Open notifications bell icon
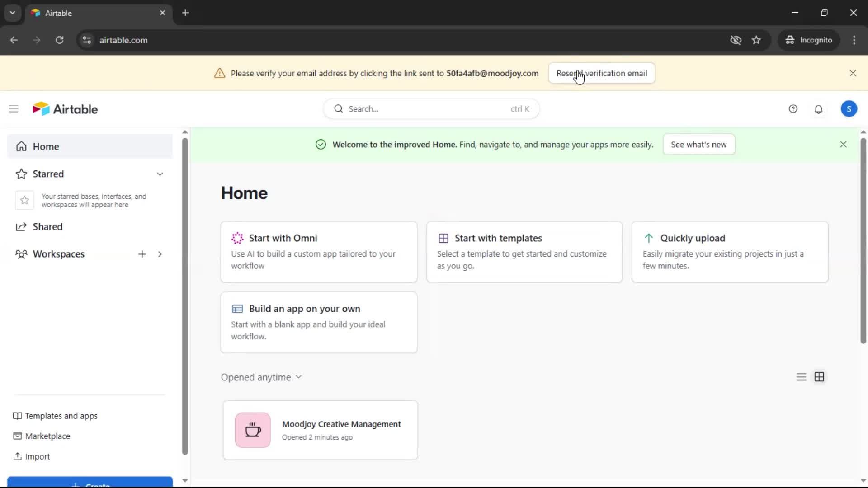 coord(818,109)
